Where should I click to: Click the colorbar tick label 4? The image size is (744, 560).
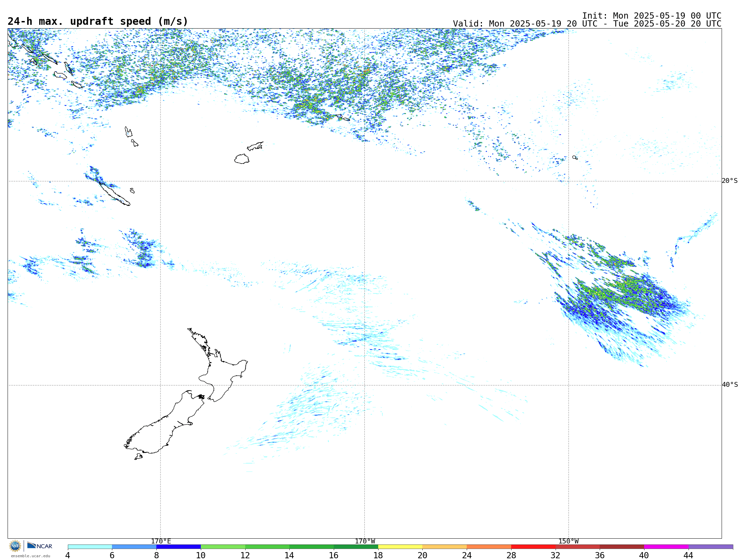point(68,555)
